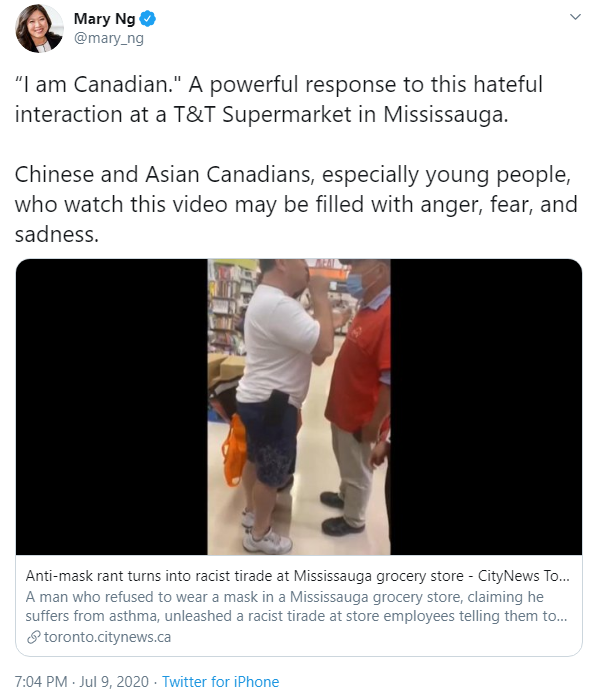Click the tweet text starting 'I am Canadian.'
This screenshot has height=693, width=594.
coord(279,99)
